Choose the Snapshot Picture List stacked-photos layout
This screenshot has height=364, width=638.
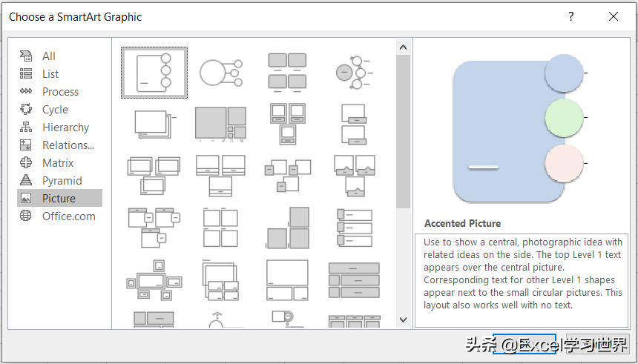[154, 124]
